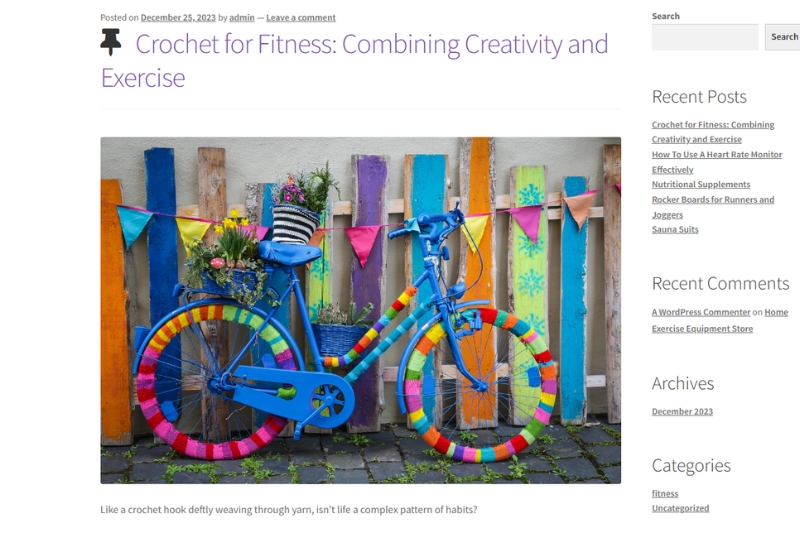Screen dimensions: 800x533
Task: Open the December 2023 archive
Action: 682,412
